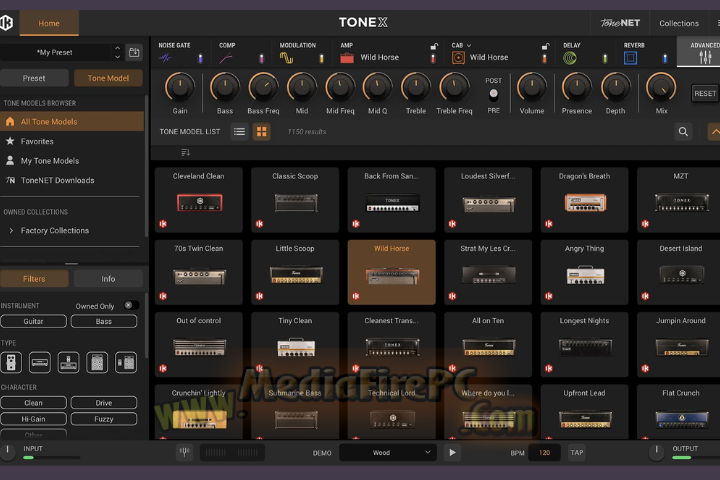Play the demo audio
The height and width of the screenshot is (480, 720).
tap(452, 452)
